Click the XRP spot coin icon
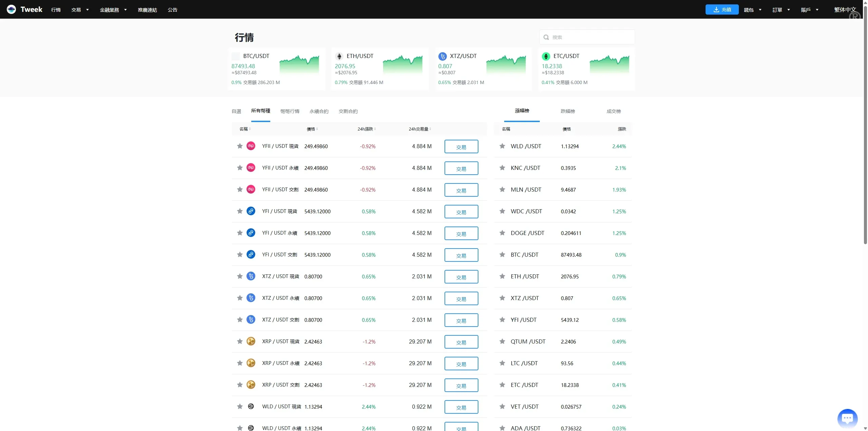This screenshot has width=868, height=431. 251,341
